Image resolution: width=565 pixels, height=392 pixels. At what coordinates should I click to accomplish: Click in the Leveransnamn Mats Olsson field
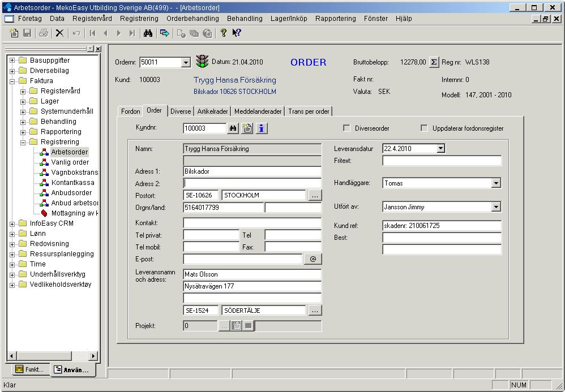click(x=252, y=274)
